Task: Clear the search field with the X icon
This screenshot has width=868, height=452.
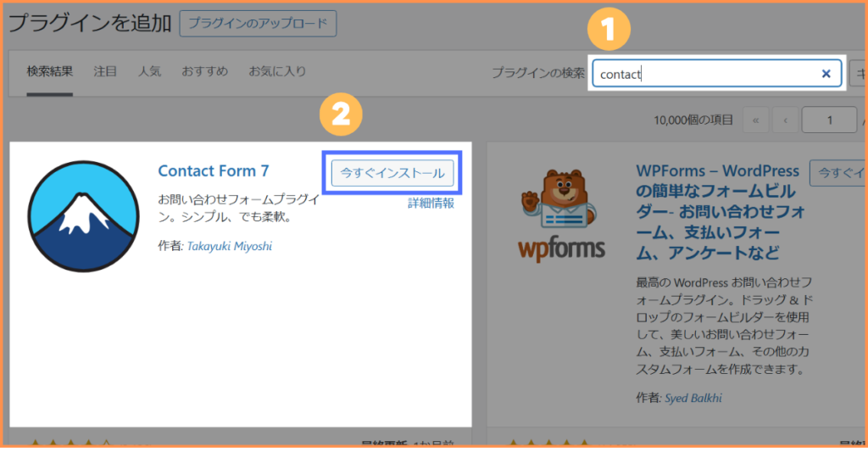Action: click(x=826, y=74)
